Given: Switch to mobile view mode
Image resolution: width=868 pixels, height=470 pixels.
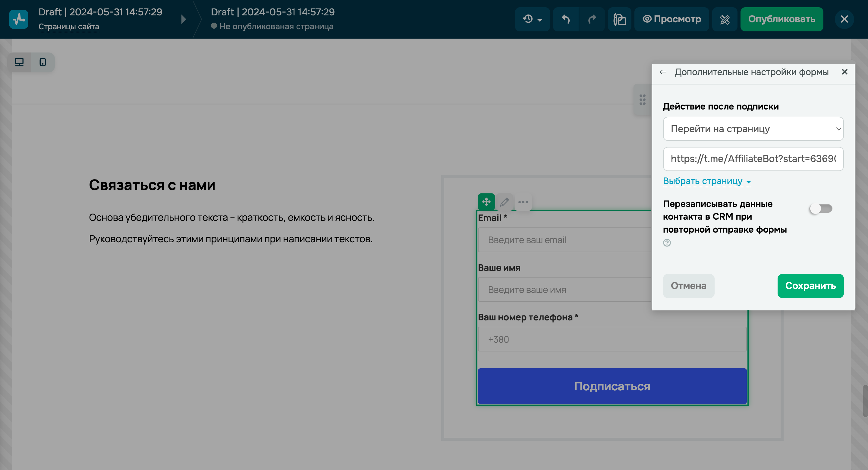Looking at the screenshot, I should 43,62.
